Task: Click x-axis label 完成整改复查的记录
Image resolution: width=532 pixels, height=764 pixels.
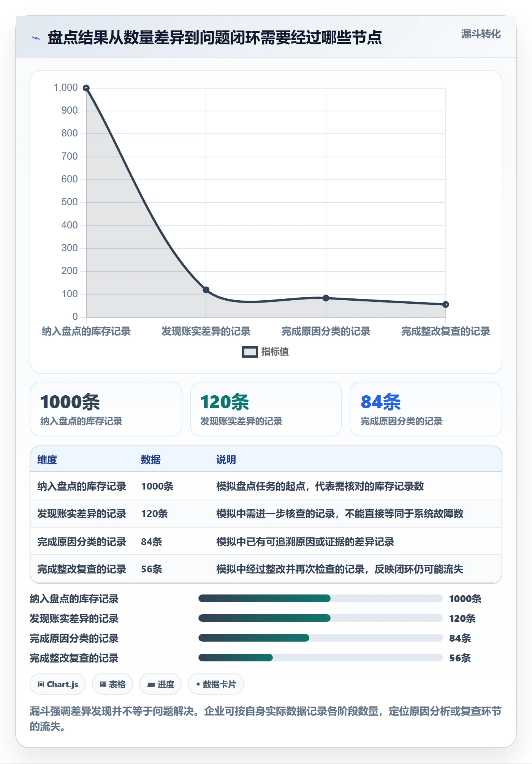Action: (446, 331)
